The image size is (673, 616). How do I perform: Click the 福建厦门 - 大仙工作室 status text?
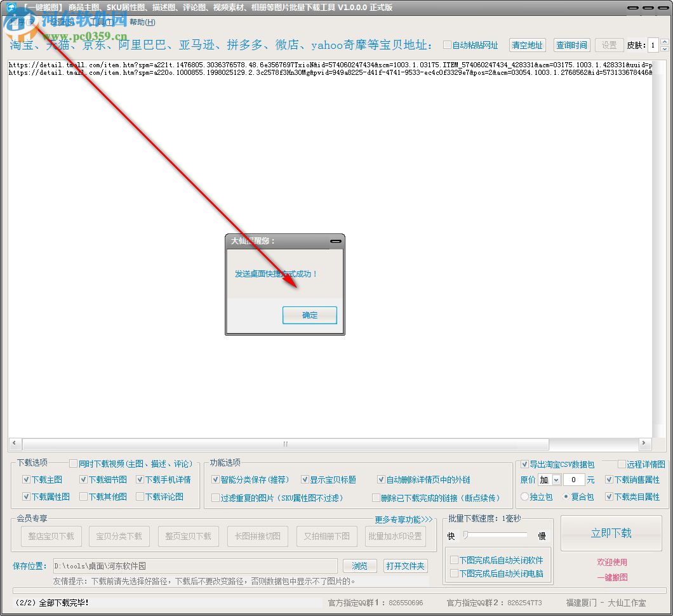606,603
